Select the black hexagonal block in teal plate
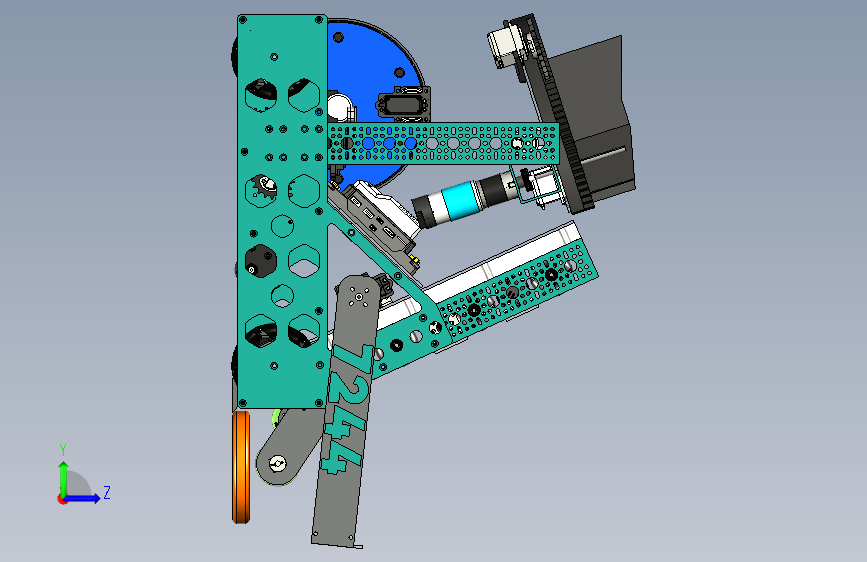 coord(260,260)
